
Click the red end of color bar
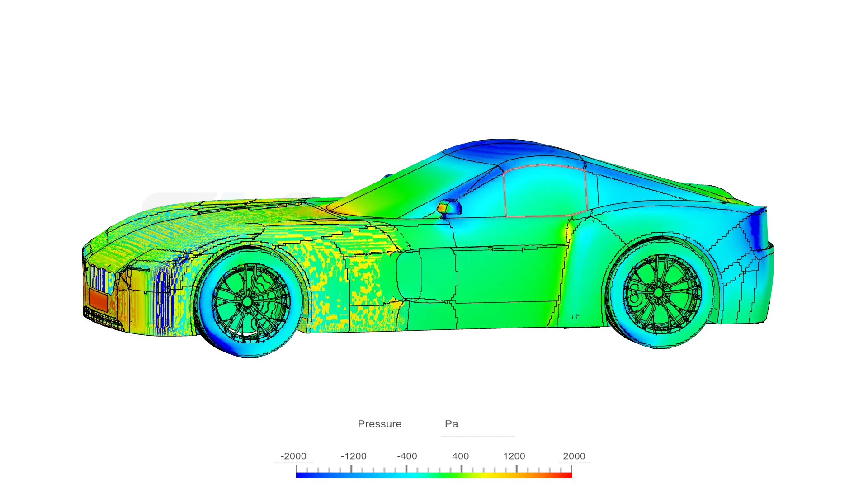pos(568,475)
